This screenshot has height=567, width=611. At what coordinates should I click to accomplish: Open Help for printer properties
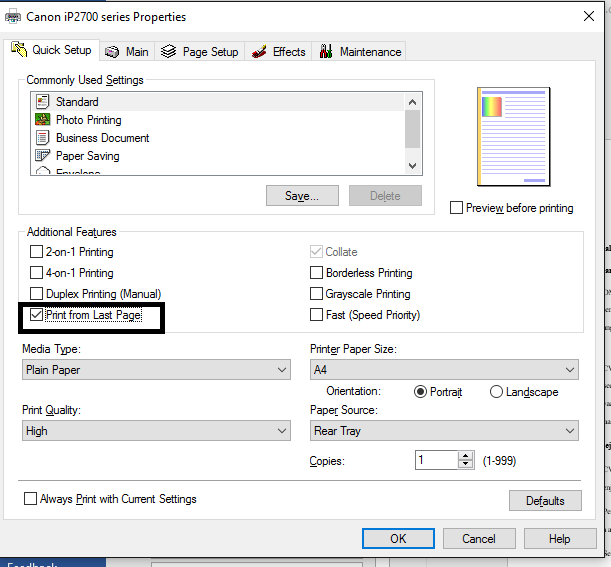(x=560, y=539)
